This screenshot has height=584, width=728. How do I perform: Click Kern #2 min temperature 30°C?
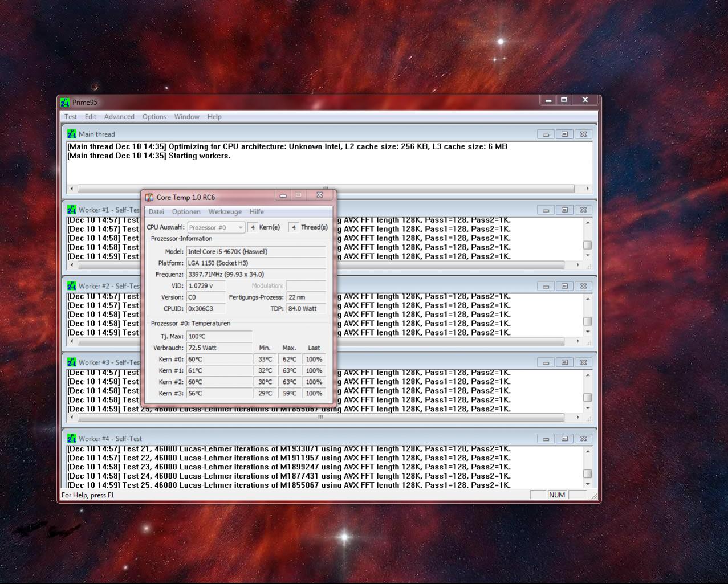(x=265, y=382)
